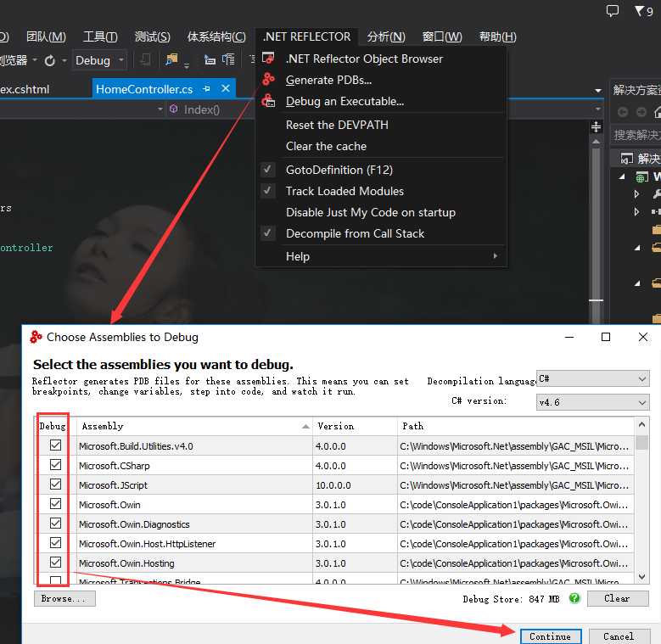Click the Browse... button
Image resolution: width=661 pixels, height=644 pixels.
pyautogui.click(x=65, y=598)
